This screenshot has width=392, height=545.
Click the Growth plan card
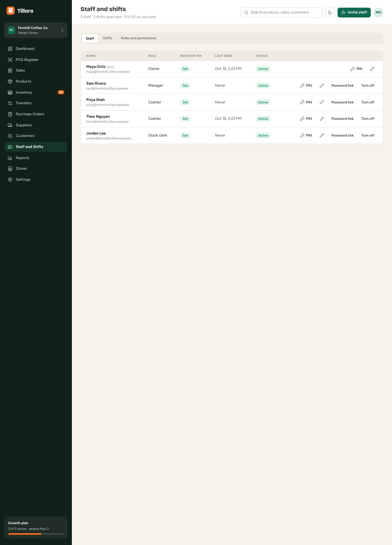(x=36, y=527)
